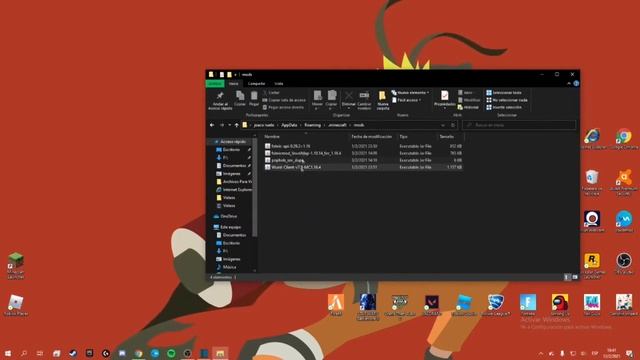
Task: Click No seleccionar nada
Action: coord(507,100)
